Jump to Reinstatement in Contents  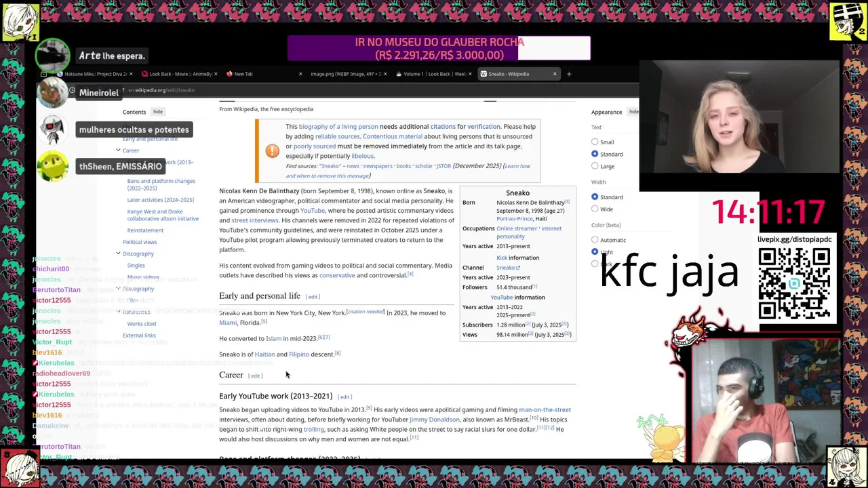pyautogui.click(x=145, y=230)
